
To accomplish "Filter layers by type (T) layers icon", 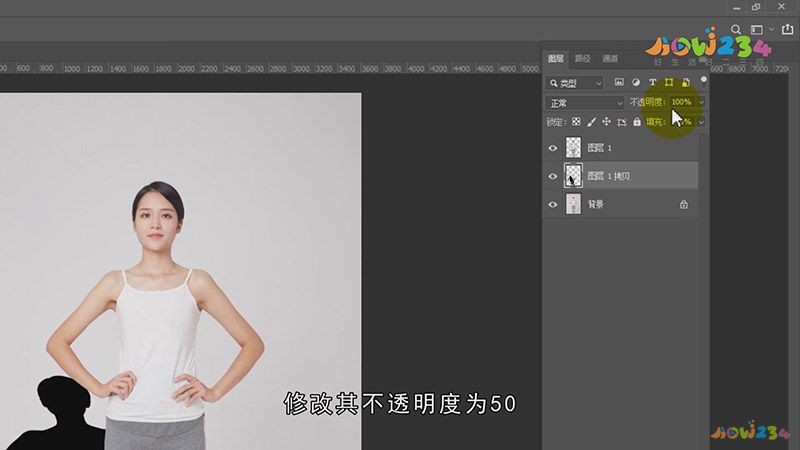I will (x=652, y=82).
